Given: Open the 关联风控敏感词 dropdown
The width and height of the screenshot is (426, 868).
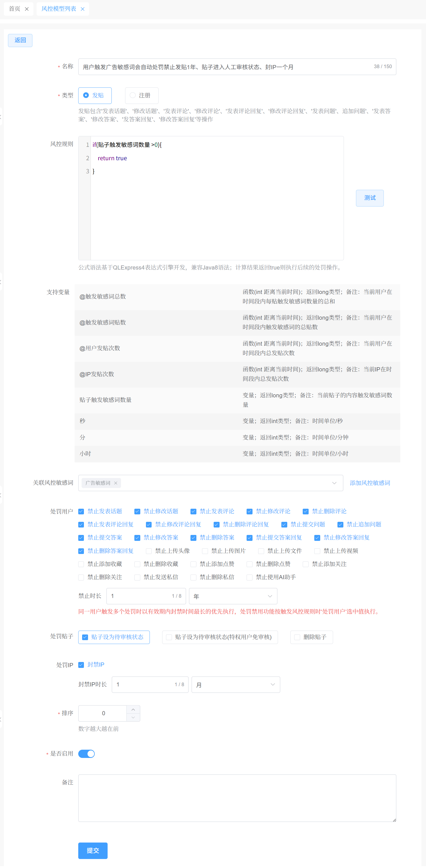Looking at the screenshot, I should pyautogui.click(x=211, y=483).
